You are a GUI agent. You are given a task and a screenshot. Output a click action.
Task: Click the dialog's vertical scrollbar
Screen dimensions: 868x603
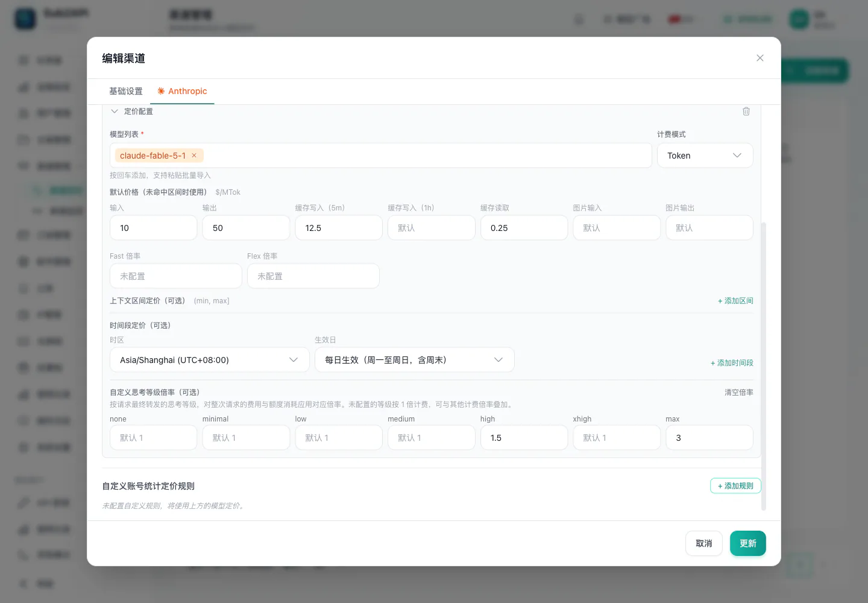pos(764,367)
